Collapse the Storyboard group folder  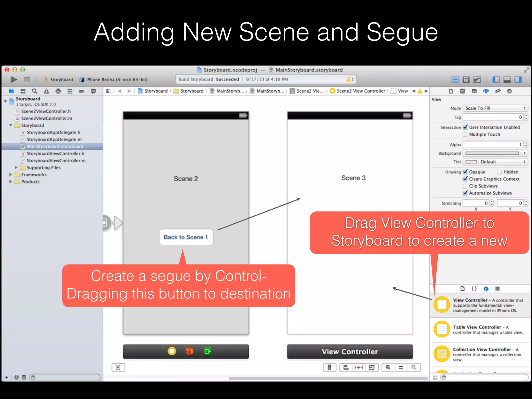point(11,125)
